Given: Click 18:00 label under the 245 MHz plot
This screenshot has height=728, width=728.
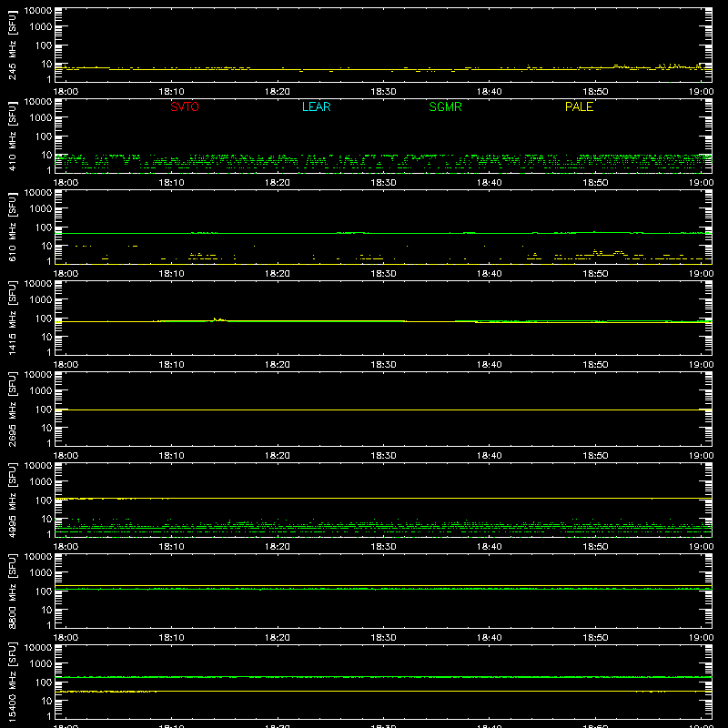Looking at the screenshot, I should click(x=66, y=92).
